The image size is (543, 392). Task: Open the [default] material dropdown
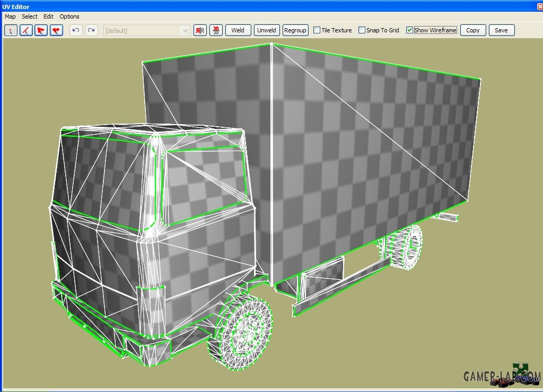coord(146,30)
